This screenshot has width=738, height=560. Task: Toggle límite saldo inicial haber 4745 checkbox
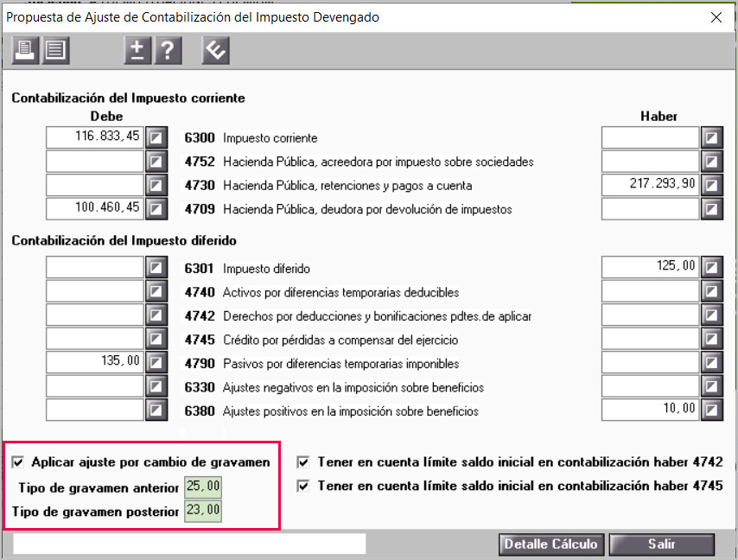tap(303, 486)
